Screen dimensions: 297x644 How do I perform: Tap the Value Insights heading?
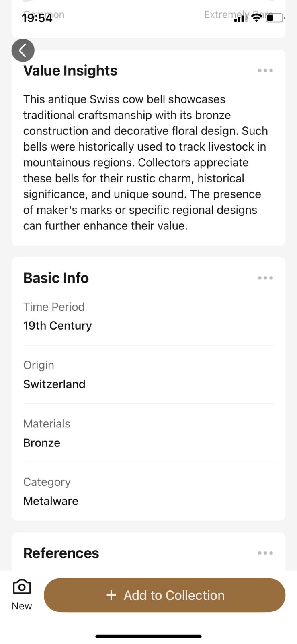[70, 70]
